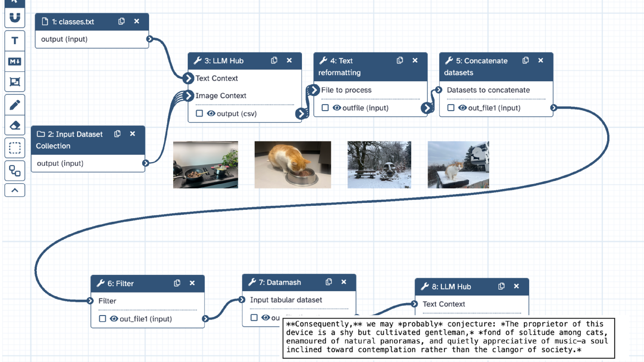Image resolution: width=644 pixels, height=362 pixels.
Task: Select the eraser tool
Action: 15,125
